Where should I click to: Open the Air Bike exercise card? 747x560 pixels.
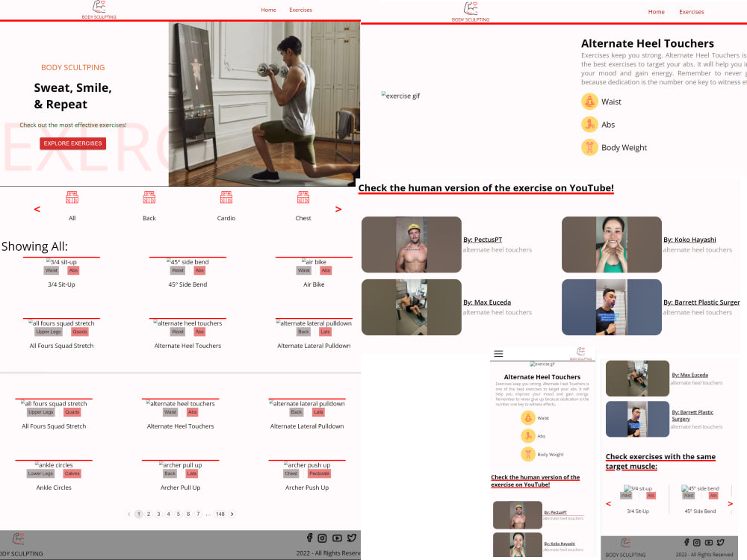pyautogui.click(x=314, y=273)
